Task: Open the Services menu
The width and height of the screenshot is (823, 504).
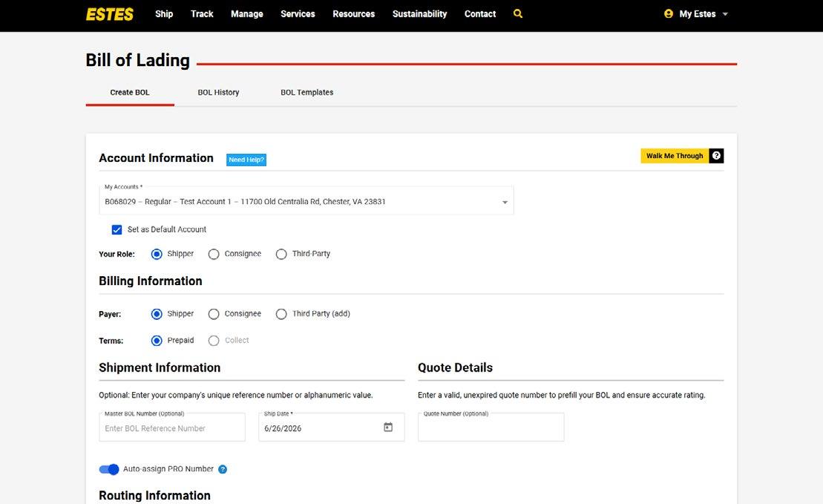Action: click(x=298, y=13)
